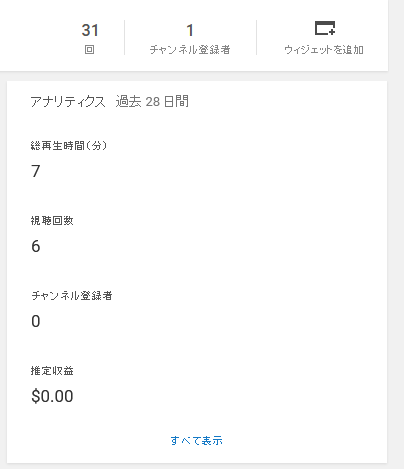Click divider between views and subscribers
Screen dimensions: 404x469
(x=124, y=37)
